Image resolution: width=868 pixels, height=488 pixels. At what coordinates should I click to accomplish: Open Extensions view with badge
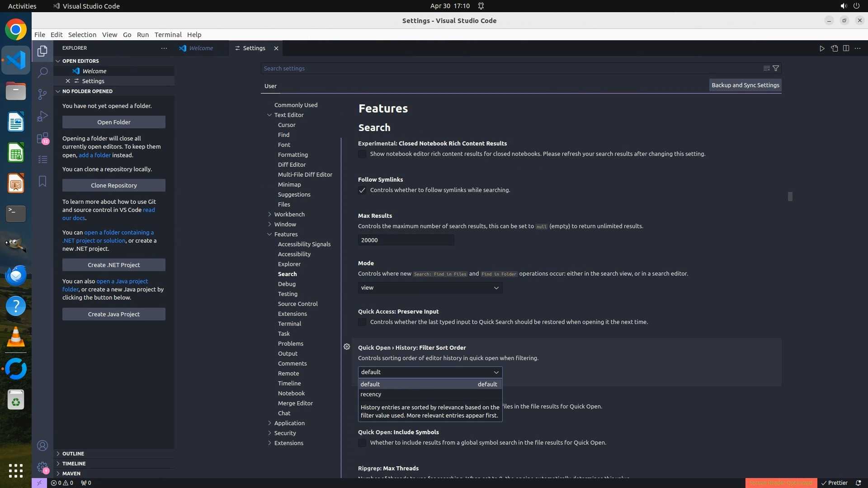pos(42,138)
